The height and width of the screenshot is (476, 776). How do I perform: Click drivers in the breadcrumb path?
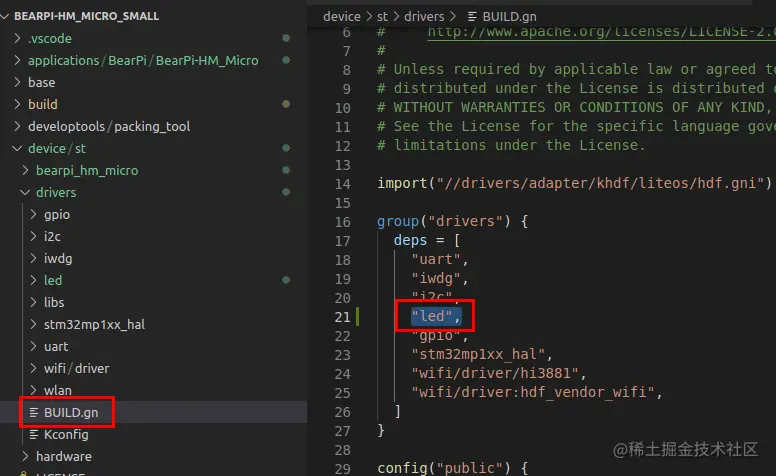(424, 16)
